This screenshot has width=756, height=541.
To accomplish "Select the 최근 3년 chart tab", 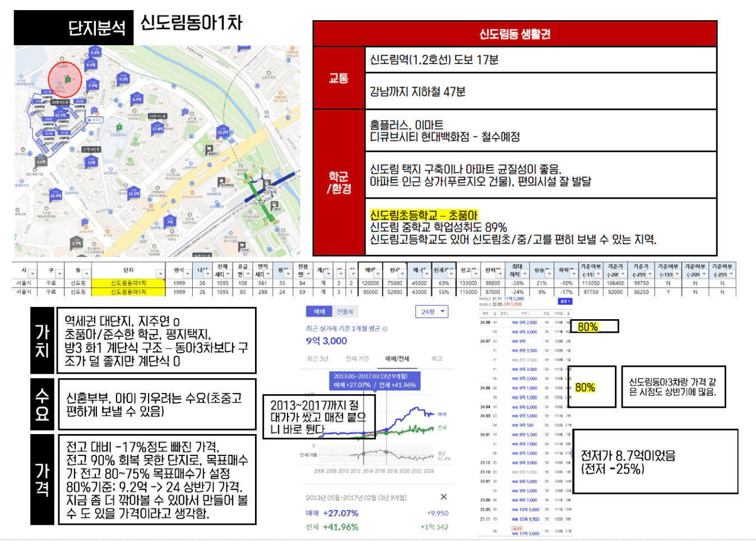I will tap(317, 358).
